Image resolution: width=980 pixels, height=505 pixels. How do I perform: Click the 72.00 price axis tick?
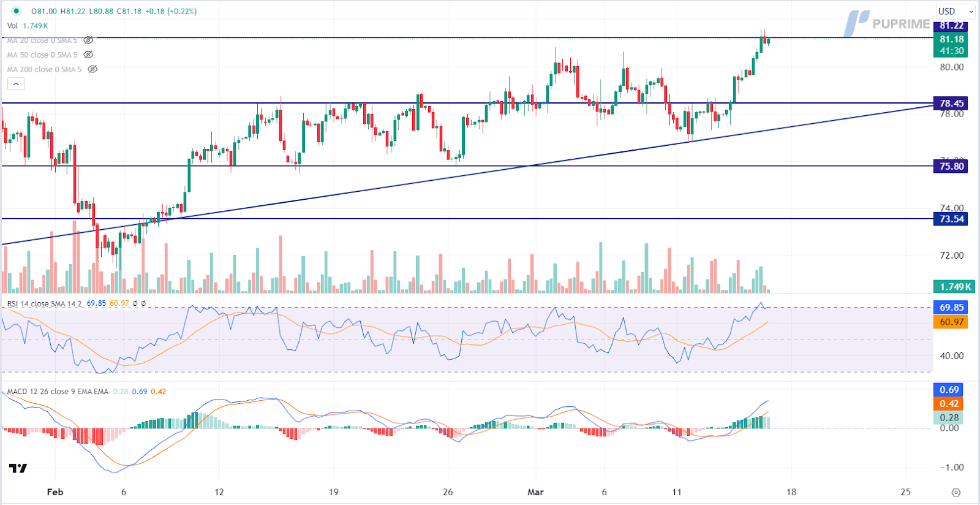point(952,255)
